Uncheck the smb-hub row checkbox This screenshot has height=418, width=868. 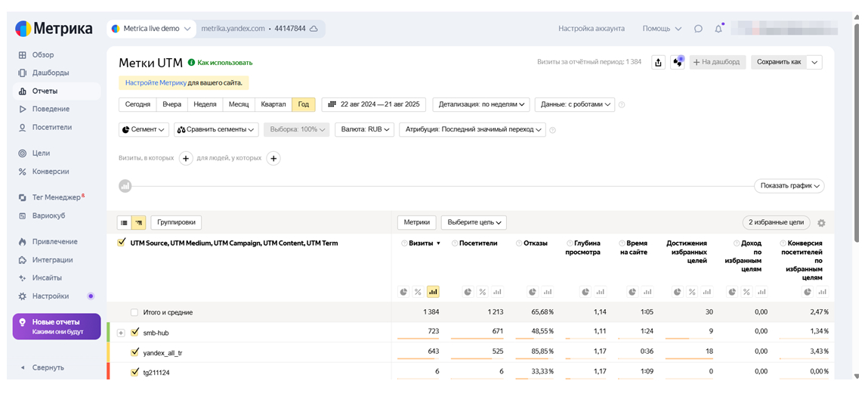(135, 332)
